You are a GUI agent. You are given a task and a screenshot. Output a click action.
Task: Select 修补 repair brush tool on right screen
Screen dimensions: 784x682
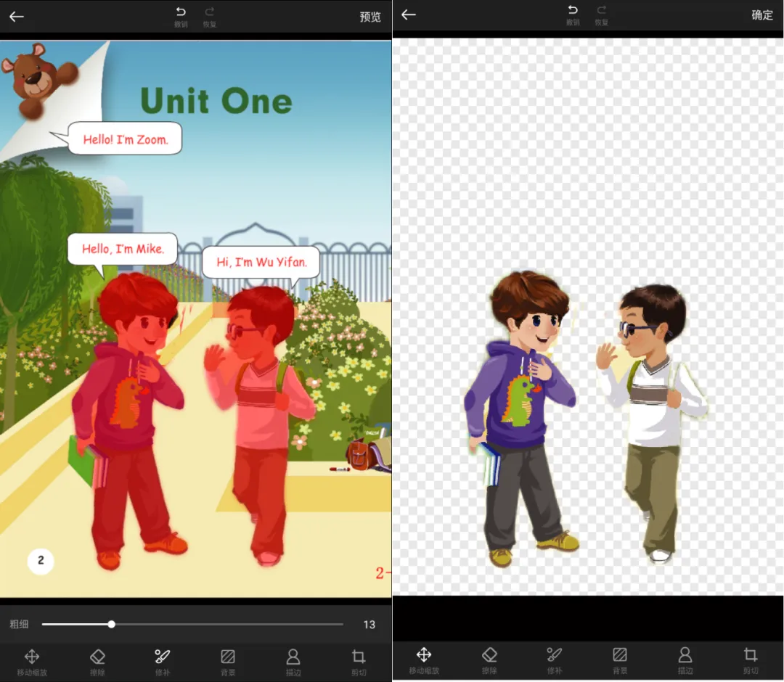pos(555,660)
